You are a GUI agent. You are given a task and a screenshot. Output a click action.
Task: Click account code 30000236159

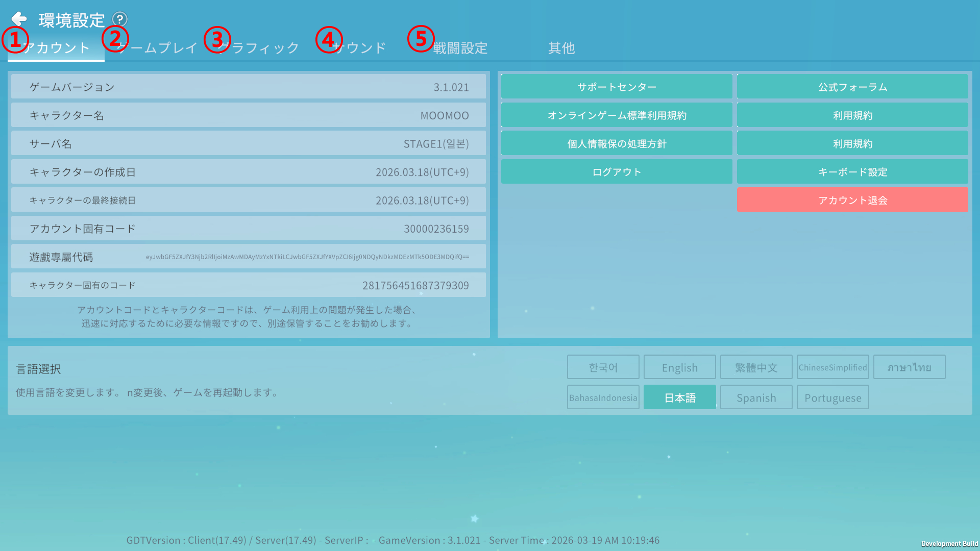436,229
